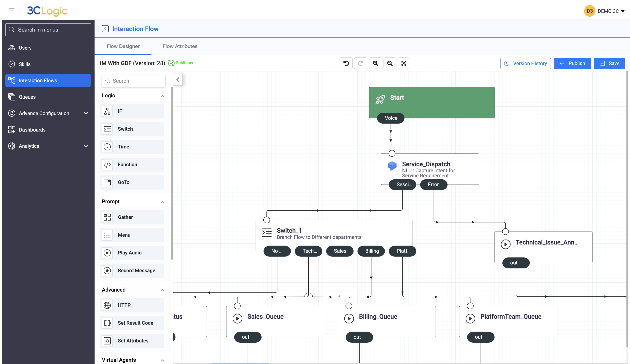The image size is (630, 364).
Task: Click the undo arrow icon in toolbar
Action: 345,63
